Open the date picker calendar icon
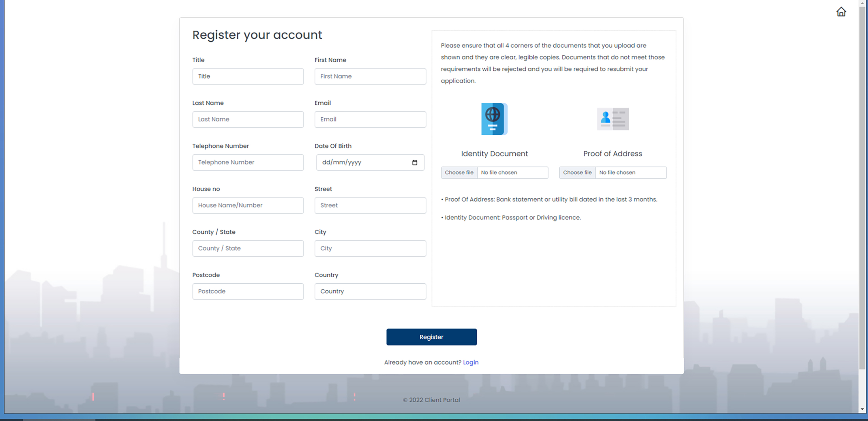This screenshot has width=868, height=421. coord(414,163)
